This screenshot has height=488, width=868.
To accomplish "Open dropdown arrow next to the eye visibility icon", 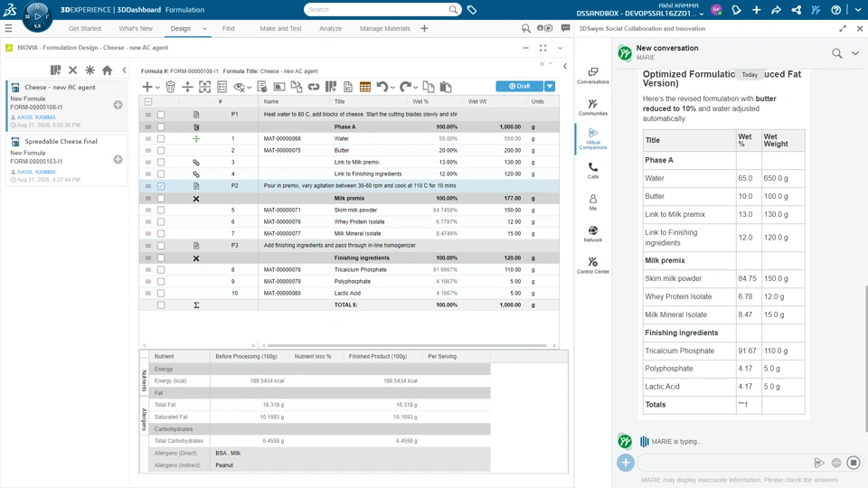I will click(250, 88).
